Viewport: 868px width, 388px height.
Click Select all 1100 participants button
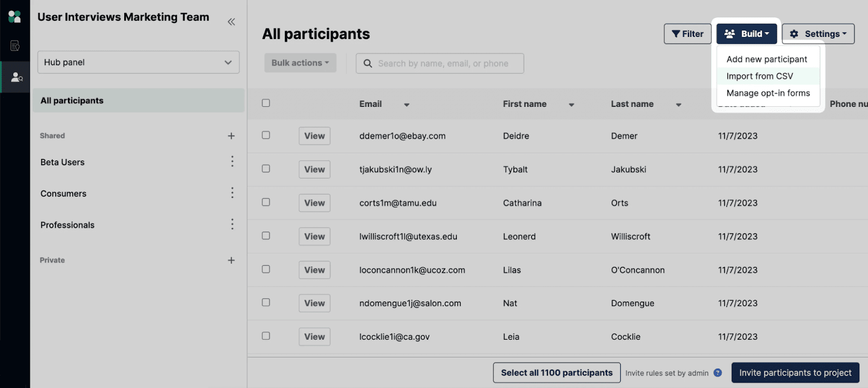557,373
